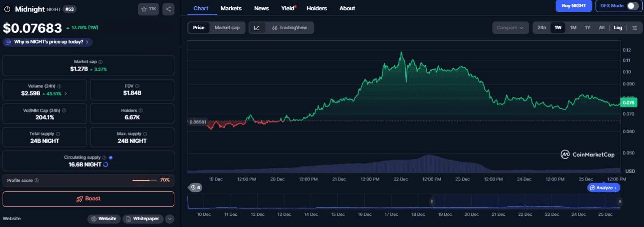Open chart settings icon next to Log
The image size is (644, 227).
pos(635,28)
